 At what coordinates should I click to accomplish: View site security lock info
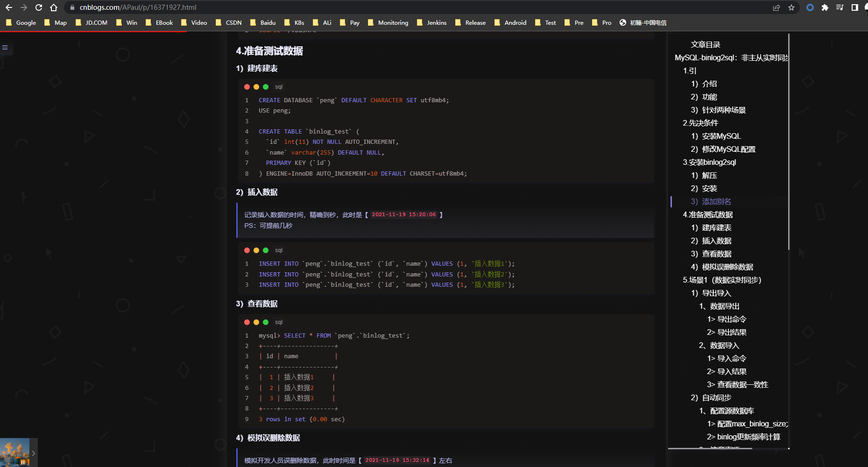coord(72,7)
